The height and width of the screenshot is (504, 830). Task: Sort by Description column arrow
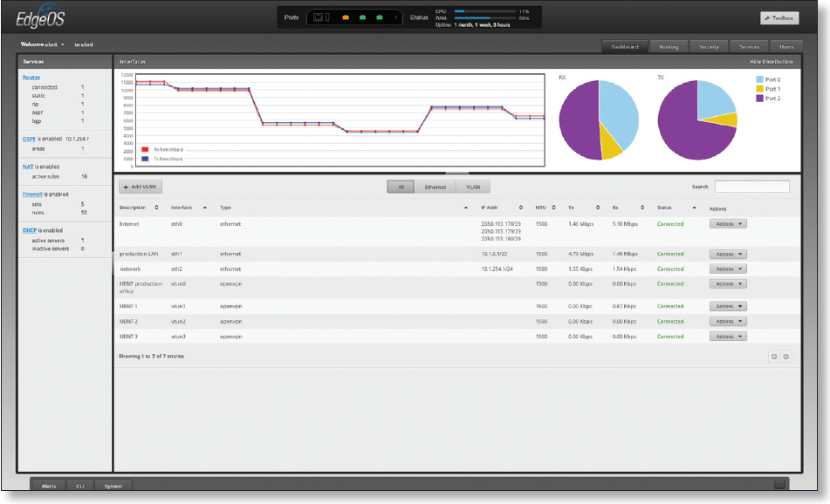pos(156,208)
